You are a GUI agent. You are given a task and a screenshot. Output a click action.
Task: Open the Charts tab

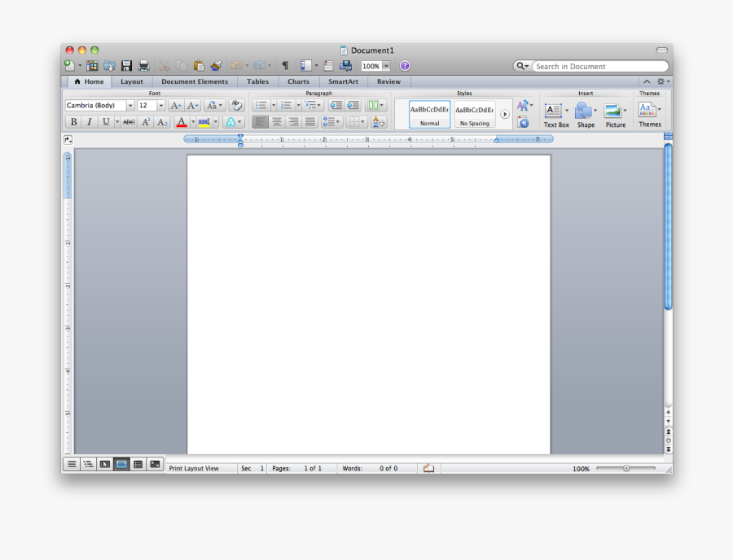pyautogui.click(x=298, y=81)
